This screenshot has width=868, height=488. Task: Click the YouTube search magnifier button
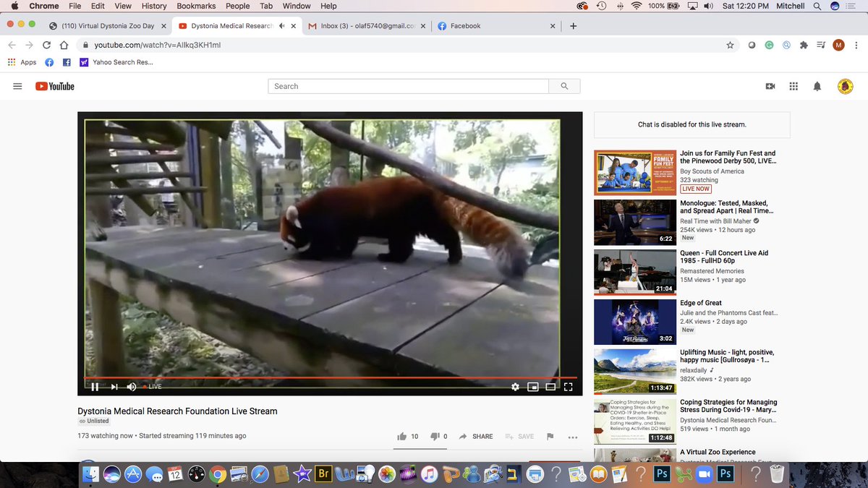coord(564,86)
